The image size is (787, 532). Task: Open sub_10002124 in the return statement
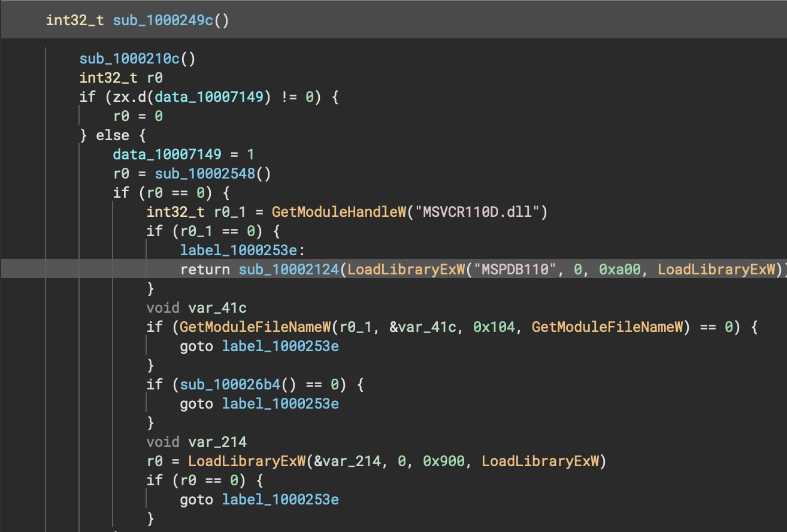point(289,269)
